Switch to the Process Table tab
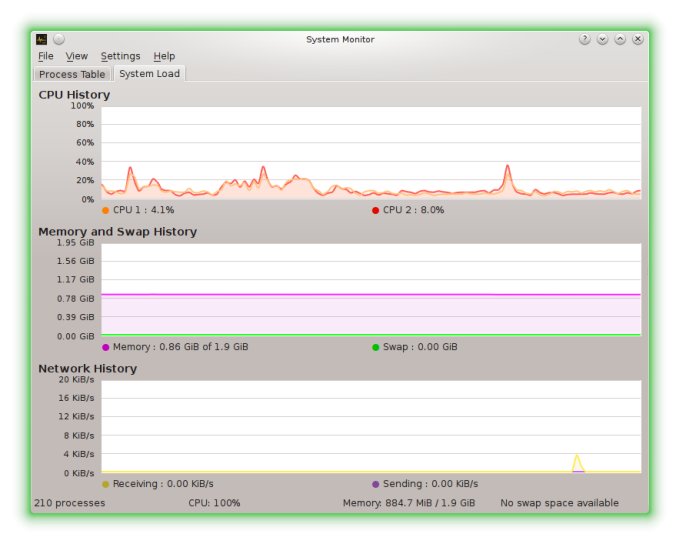Image resolution: width=680 pixels, height=544 pixels. click(72, 74)
